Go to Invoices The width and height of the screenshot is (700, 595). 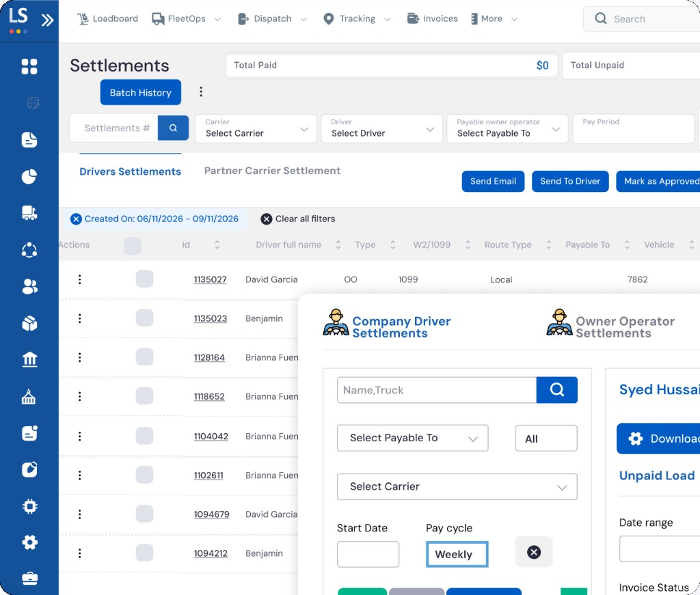[x=433, y=18]
